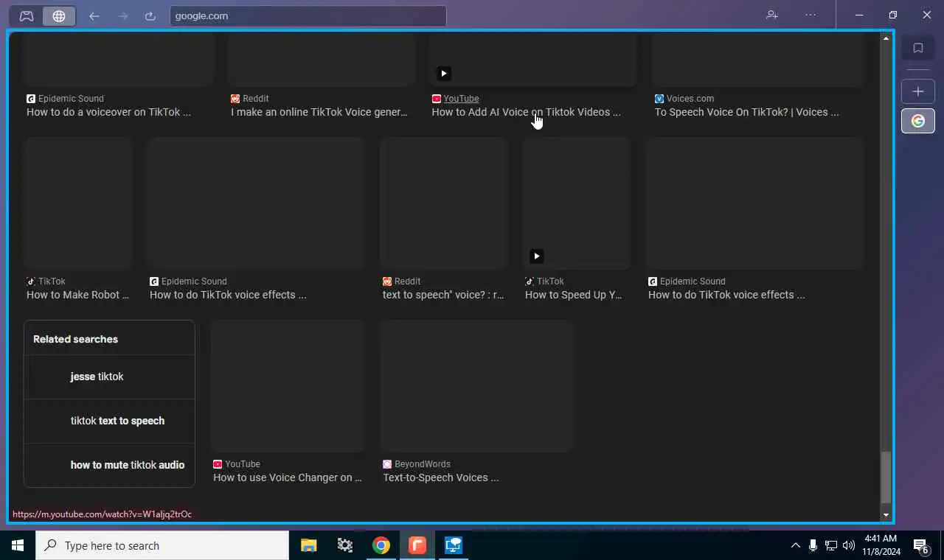The image size is (944, 560).
Task: Click the Reddit favicon on Voice generator result
Action: 235,99
